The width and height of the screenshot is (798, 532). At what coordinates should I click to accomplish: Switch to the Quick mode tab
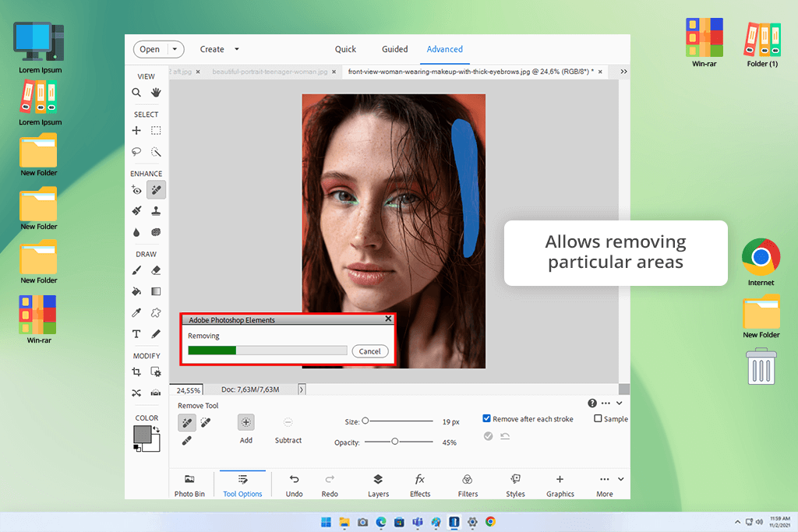coord(345,49)
